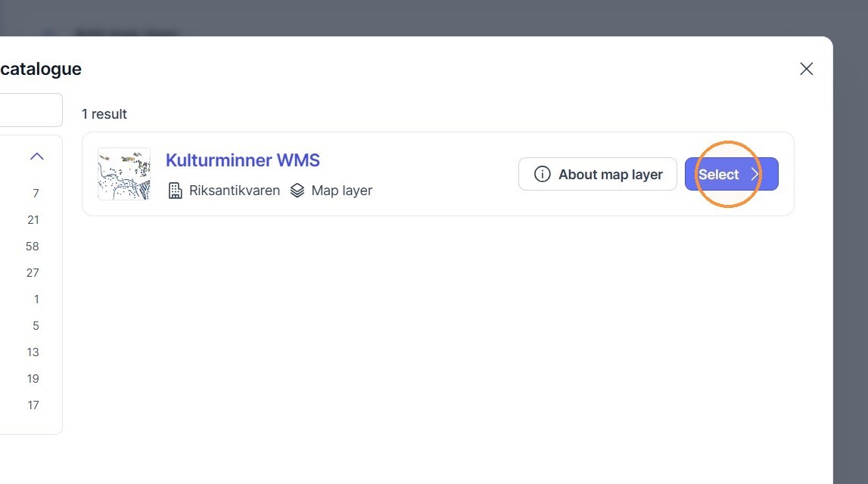The height and width of the screenshot is (484, 868).
Task: Click the Map layer type label
Action: coord(341,191)
